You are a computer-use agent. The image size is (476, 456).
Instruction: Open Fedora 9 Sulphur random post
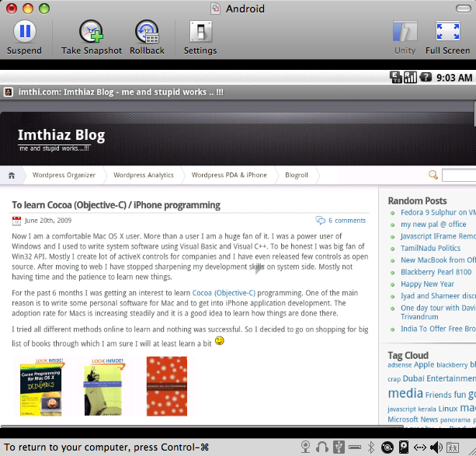[438, 212]
